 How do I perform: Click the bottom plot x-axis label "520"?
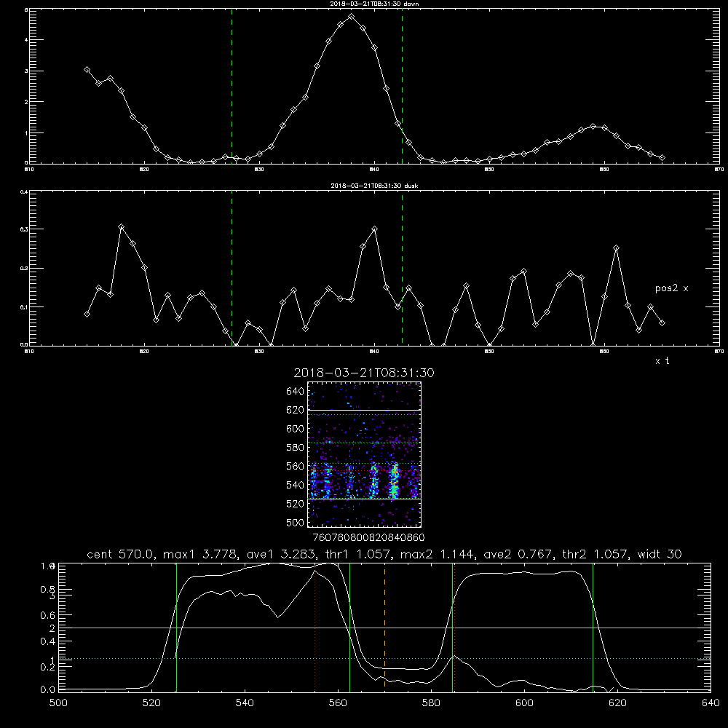(151, 703)
